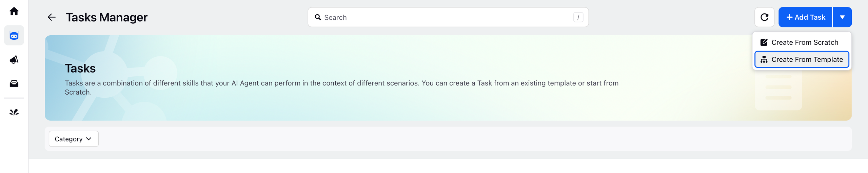Select Create From Template option
This screenshot has height=173, width=868.
[x=802, y=59]
